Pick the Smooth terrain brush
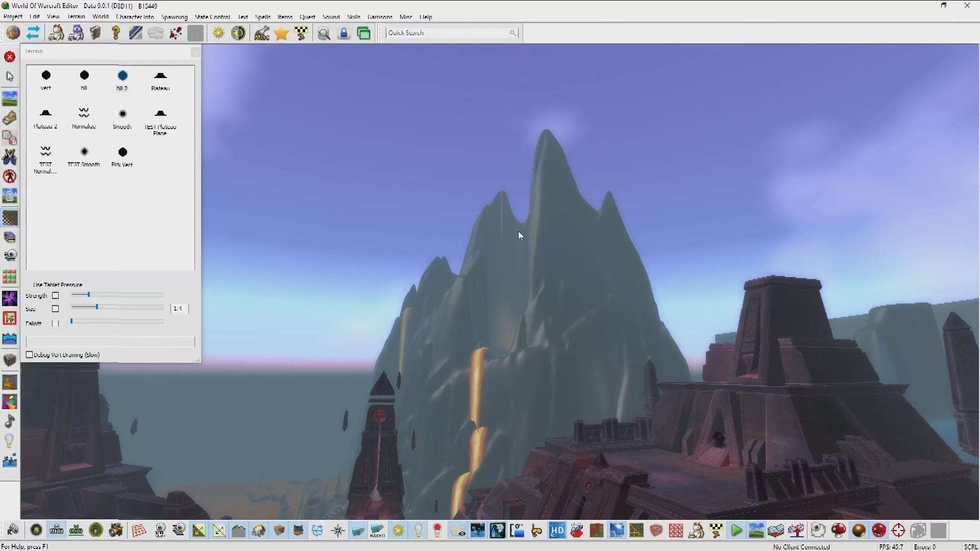The width and height of the screenshot is (980, 551). pos(122,114)
